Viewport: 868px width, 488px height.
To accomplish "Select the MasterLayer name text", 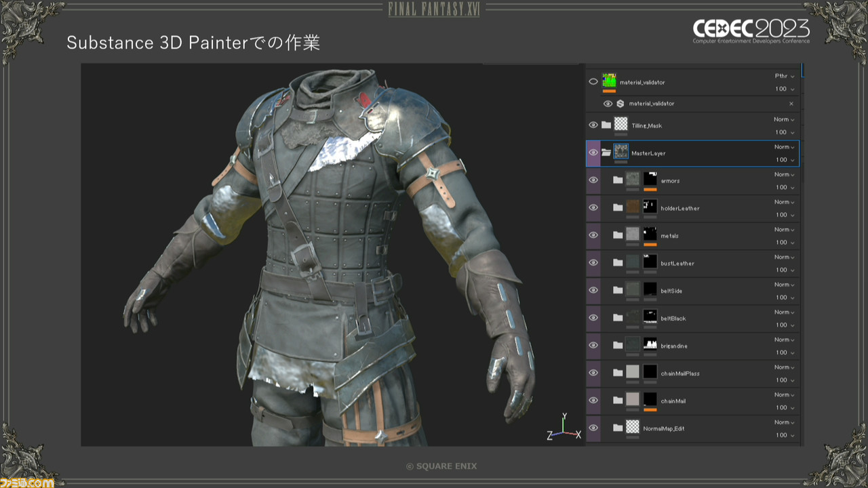I will [648, 153].
